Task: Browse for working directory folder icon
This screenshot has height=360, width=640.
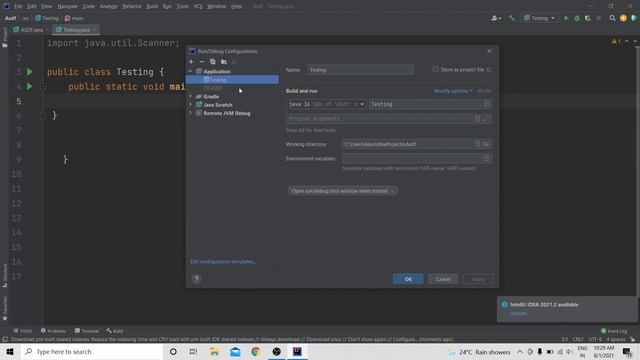Action: click(x=486, y=144)
